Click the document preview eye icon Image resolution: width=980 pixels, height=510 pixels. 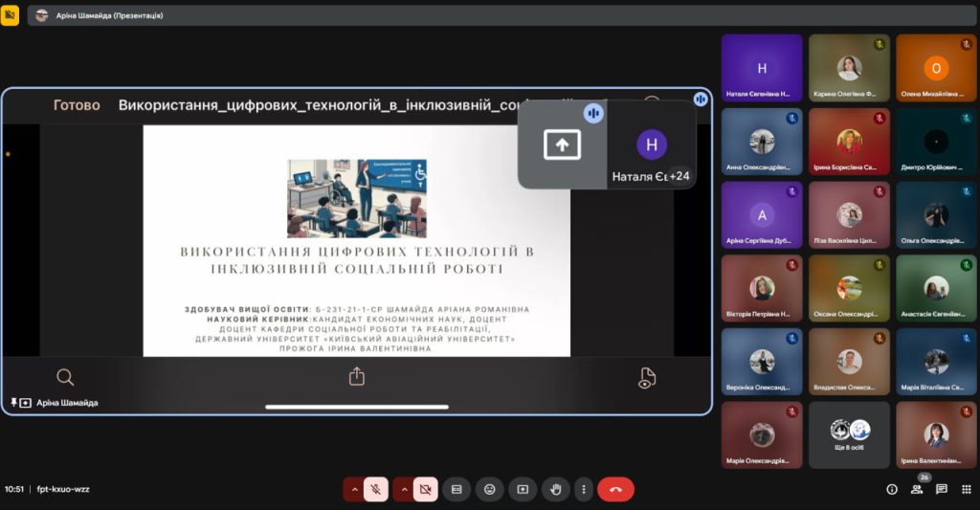click(x=647, y=378)
